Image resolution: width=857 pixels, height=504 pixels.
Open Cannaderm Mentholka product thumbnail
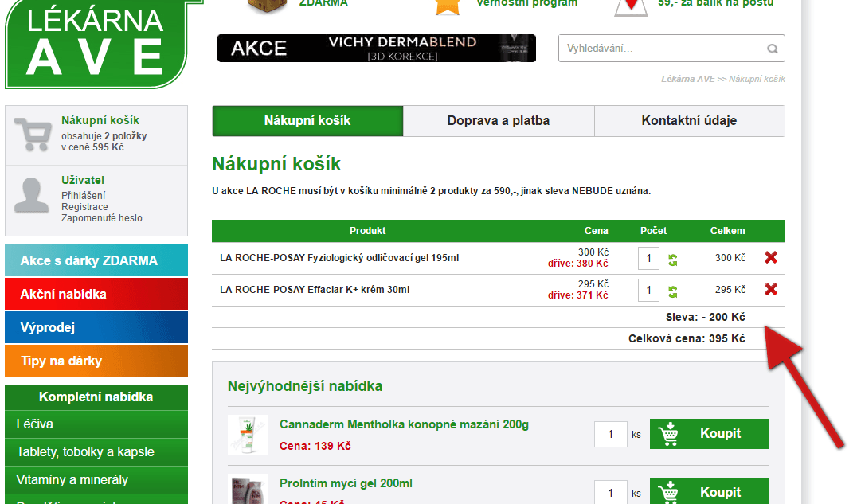click(248, 435)
